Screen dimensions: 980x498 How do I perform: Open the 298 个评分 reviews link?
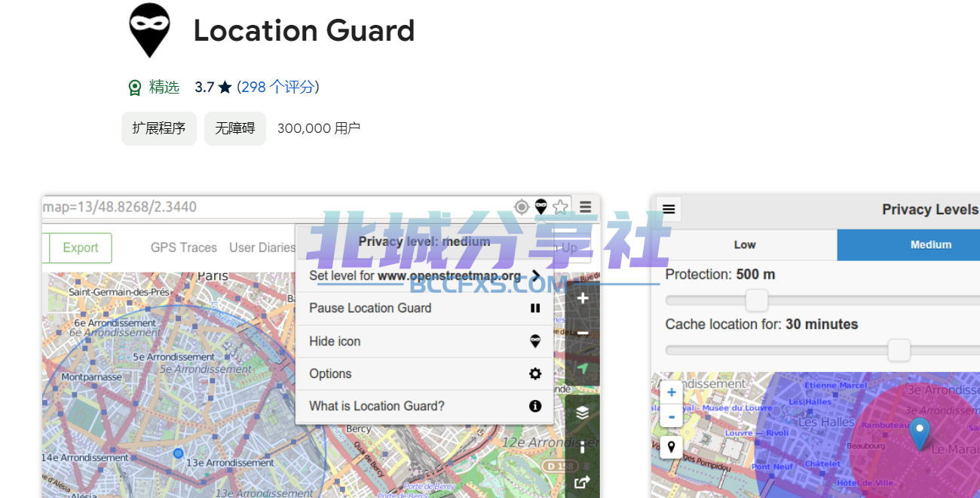coord(277,88)
